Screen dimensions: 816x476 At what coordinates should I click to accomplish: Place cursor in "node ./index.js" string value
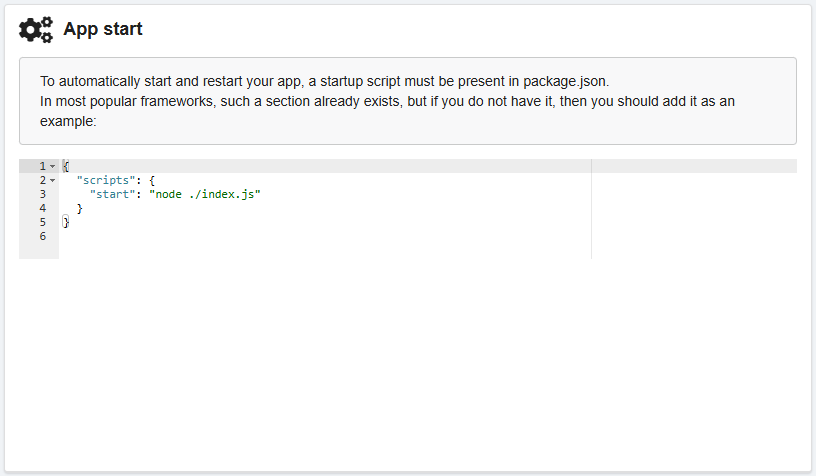pyautogui.click(x=204, y=194)
